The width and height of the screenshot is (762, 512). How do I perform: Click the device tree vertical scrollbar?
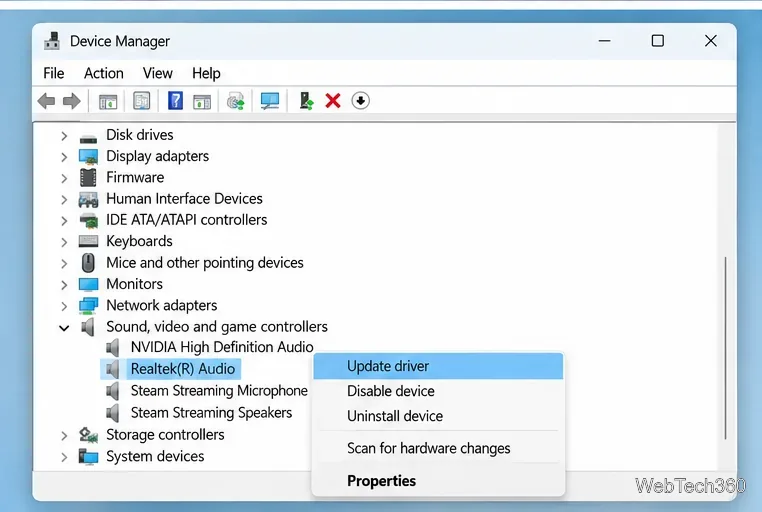(725, 348)
